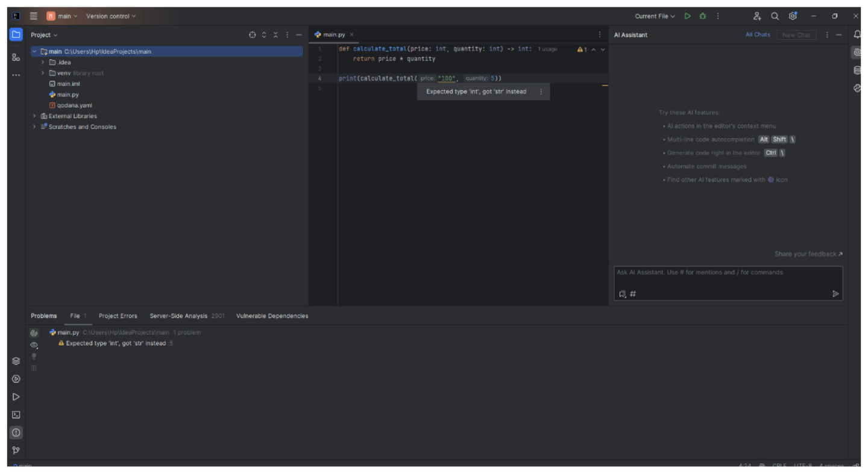
Task: Open IDE settings gear icon
Action: coord(793,16)
